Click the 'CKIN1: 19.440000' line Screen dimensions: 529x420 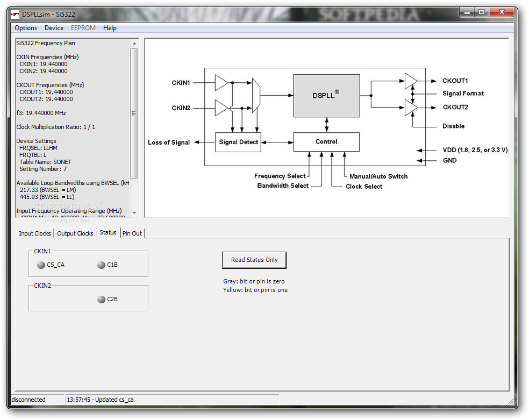tap(43, 64)
